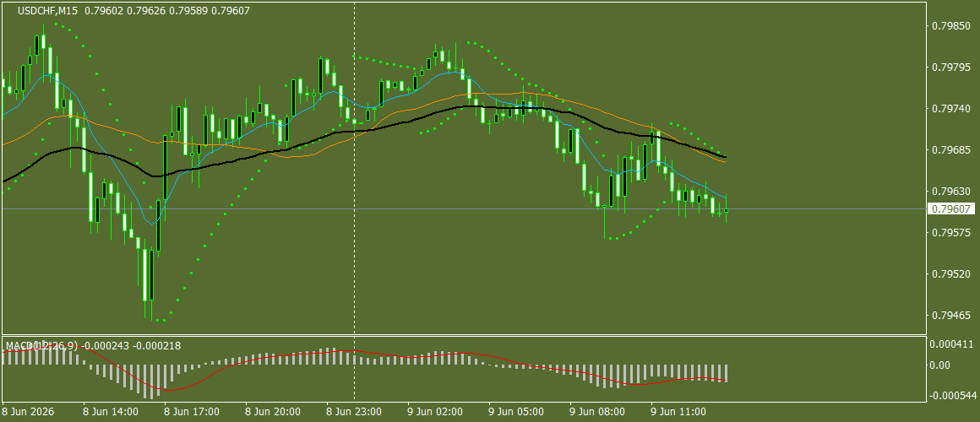Click the MACD zero level label 0.00
This screenshot has width=980, height=422.
(x=941, y=365)
